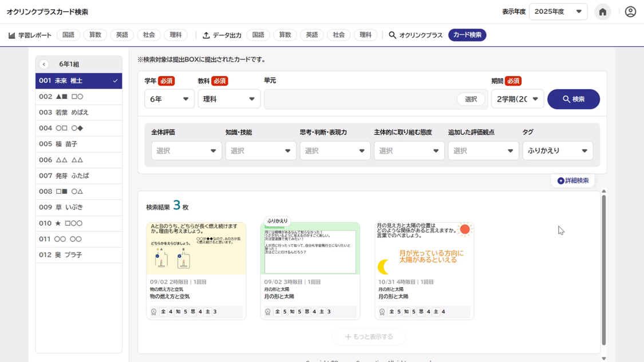This screenshot has height=362, width=644.
Task: Open the moon and sun card thumbnail
Action: (424, 249)
